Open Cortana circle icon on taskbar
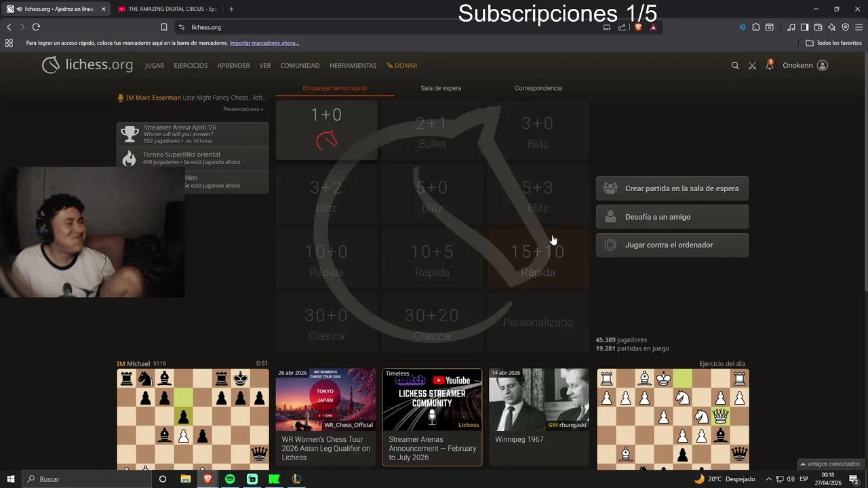Screen dimensions: 868x488 click(163, 479)
